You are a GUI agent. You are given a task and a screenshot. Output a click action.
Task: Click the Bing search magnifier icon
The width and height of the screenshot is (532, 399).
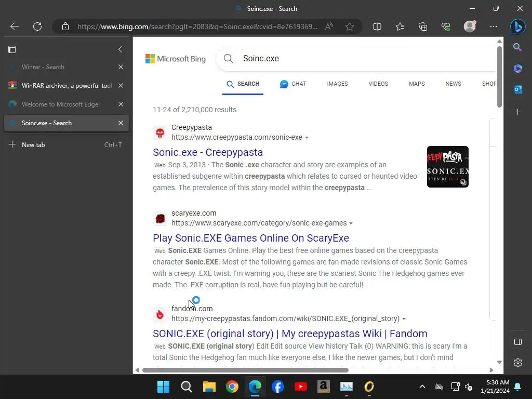[x=229, y=58]
